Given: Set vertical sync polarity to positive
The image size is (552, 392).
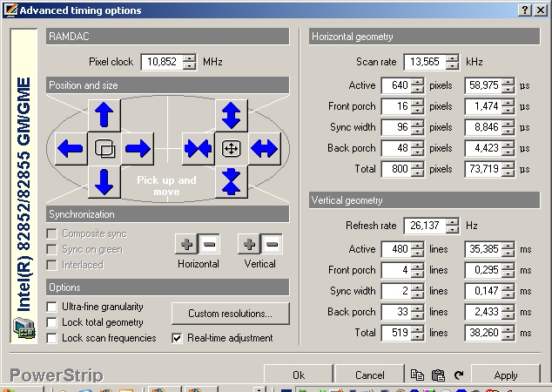Looking at the screenshot, I should (x=249, y=244).
